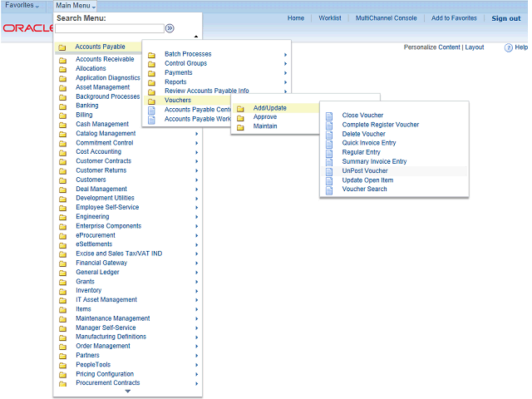Click the Close Voucher document icon
The width and height of the screenshot is (532, 399).
(x=328, y=116)
